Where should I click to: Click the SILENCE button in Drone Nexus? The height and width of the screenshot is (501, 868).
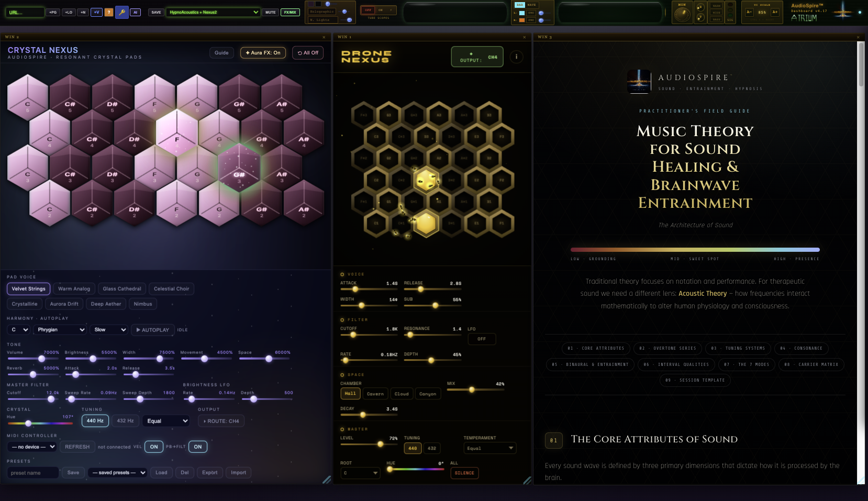click(x=464, y=473)
